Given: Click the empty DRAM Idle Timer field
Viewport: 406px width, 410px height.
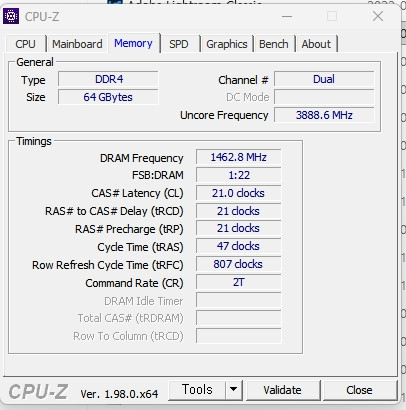Looking at the screenshot, I should coord(239,300).
